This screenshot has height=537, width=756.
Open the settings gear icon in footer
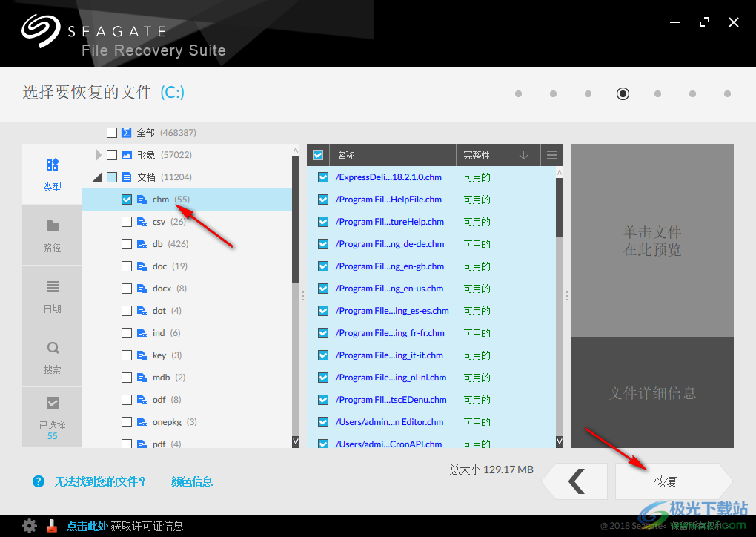pyautogui.click(x=30, y=525)
